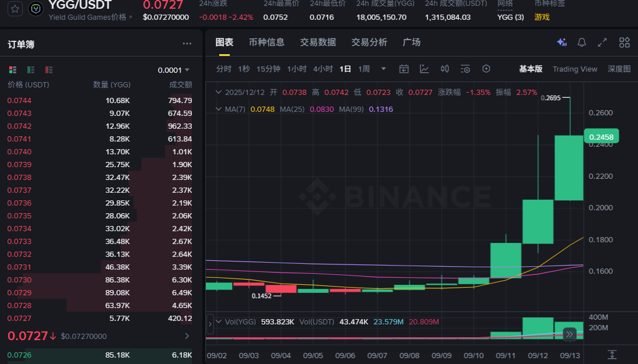This screenshot has width=638, height=364.
Task: Select the 1周 chart interval
Action: 364,69
